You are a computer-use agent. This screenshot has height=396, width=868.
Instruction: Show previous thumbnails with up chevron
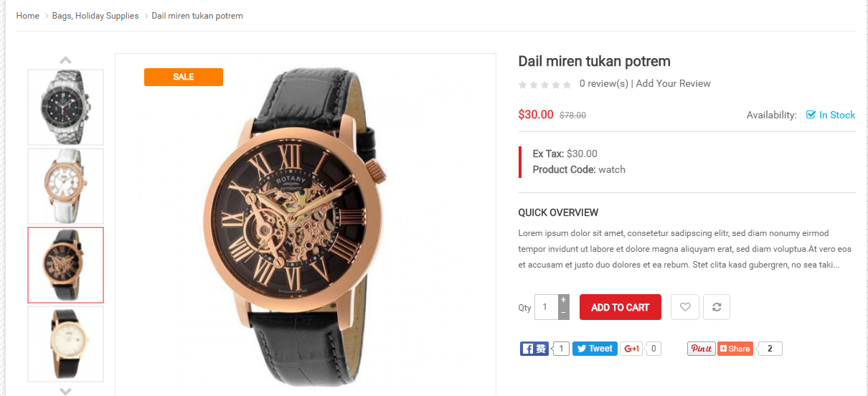[65, 60]
